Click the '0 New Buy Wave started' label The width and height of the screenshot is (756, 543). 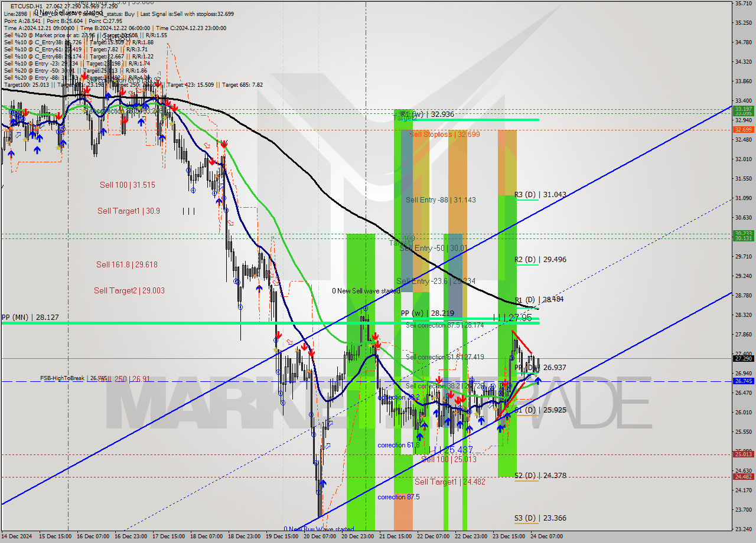click(x=319, y=529)
